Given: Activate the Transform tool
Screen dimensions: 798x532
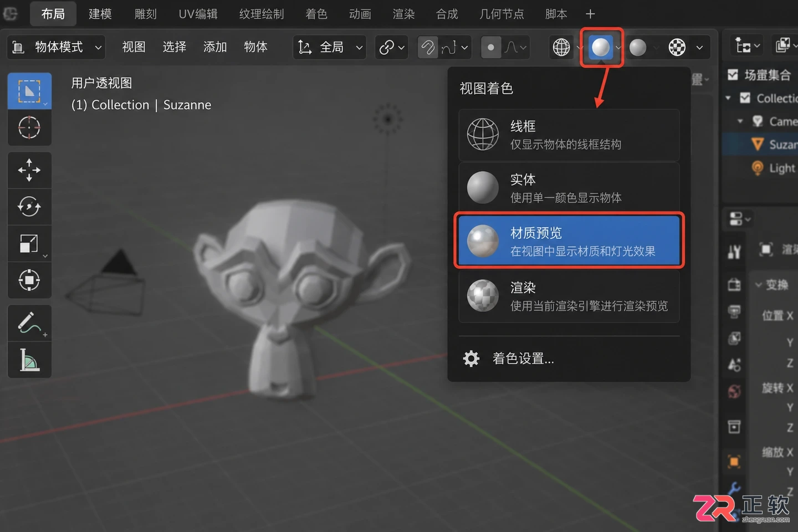Looking at the screenshot, I should pos(29,280).
